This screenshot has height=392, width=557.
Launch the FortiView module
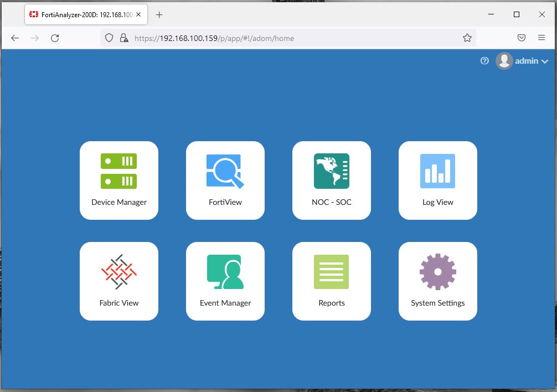tap(225, 180)
